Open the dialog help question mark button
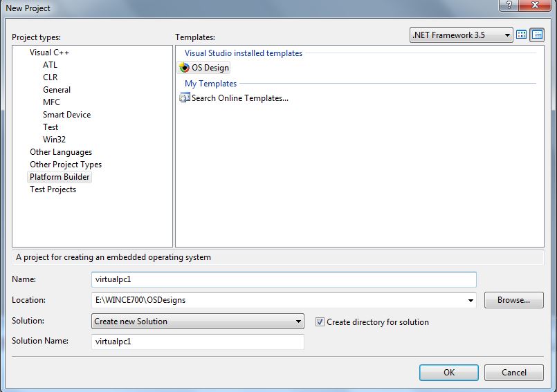 (x=509, y=6)
